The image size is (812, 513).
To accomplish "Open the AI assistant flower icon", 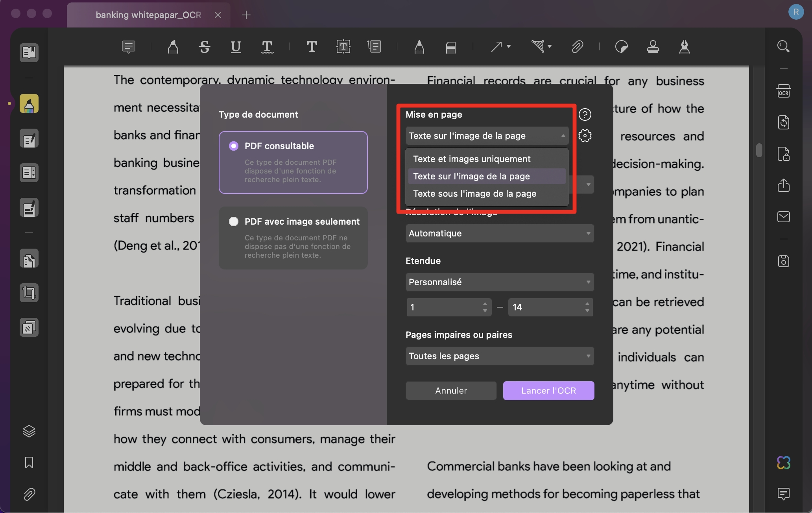I will pos(783,463).
